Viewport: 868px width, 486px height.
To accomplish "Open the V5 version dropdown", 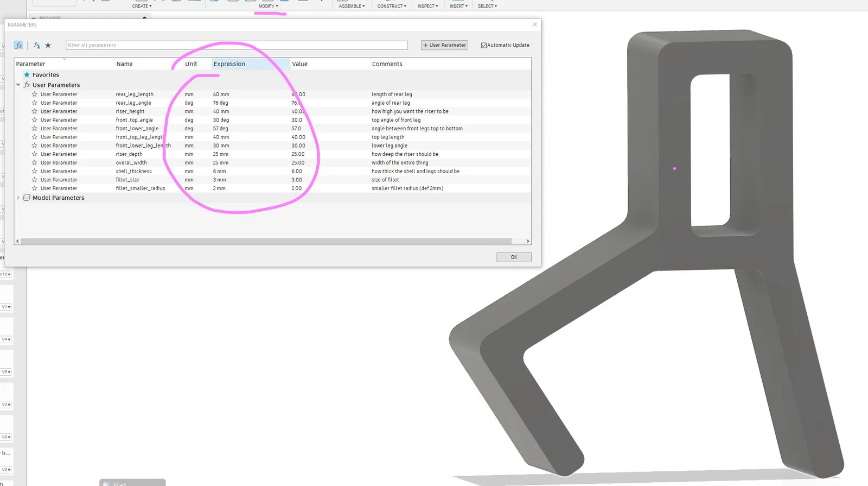I will pos(6,372).
